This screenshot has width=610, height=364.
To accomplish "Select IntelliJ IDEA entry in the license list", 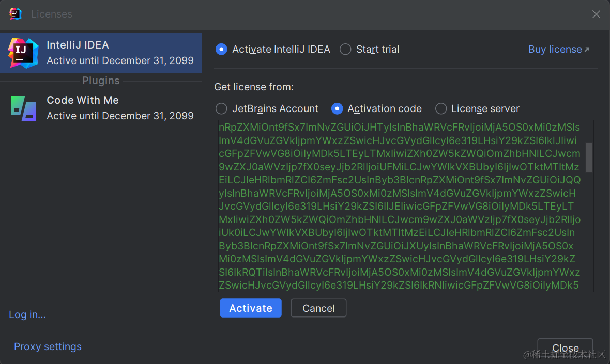I will click(119, 53).
